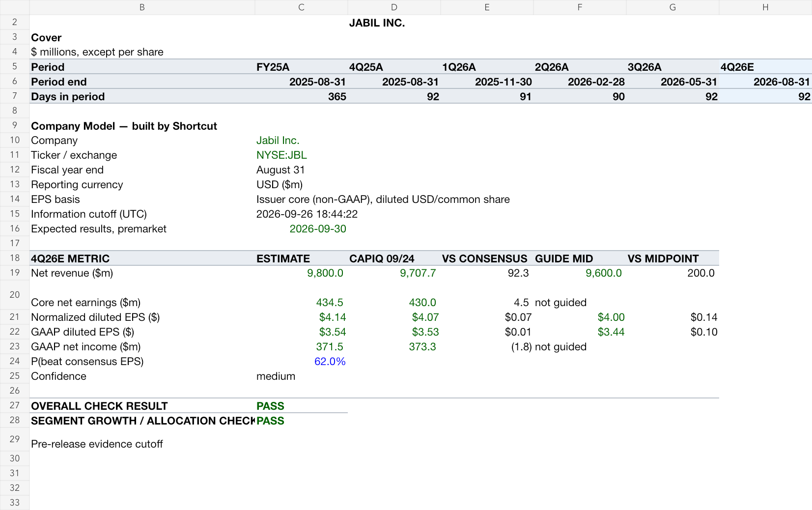Viewport: 812px width, 510px height.
Task: Click the 'VS MIDPOINT' header cell
Action: (x=672, y=258)
